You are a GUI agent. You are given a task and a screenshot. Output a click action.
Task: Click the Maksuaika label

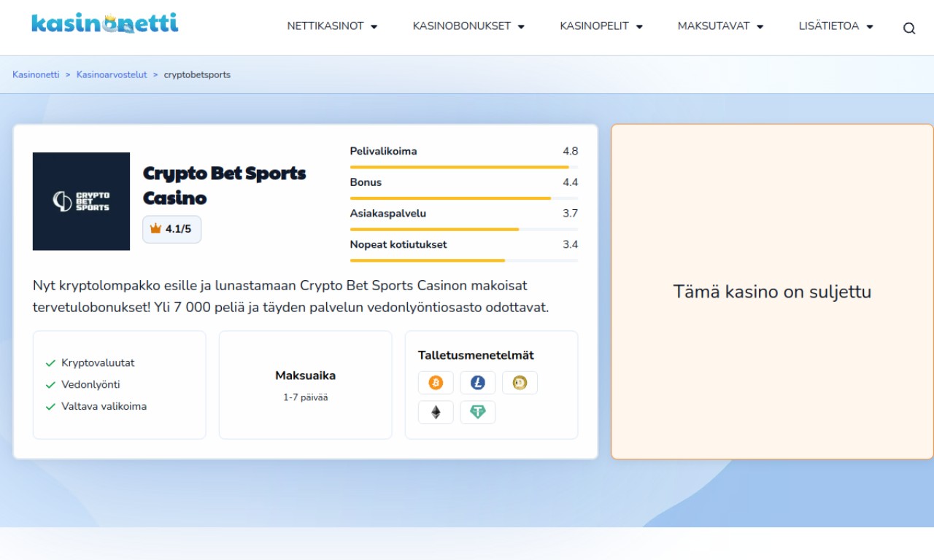tap(305, 376)
